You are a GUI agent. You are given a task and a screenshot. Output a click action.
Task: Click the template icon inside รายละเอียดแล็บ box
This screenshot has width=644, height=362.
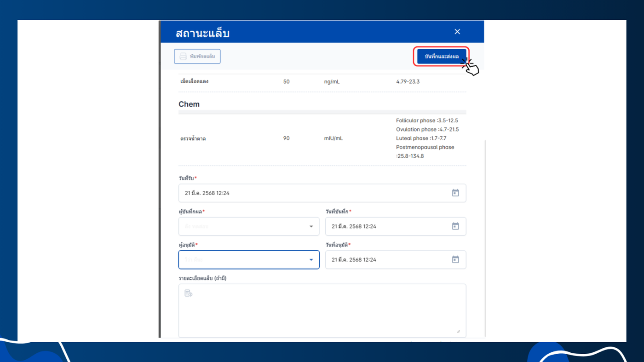[188, 293]
